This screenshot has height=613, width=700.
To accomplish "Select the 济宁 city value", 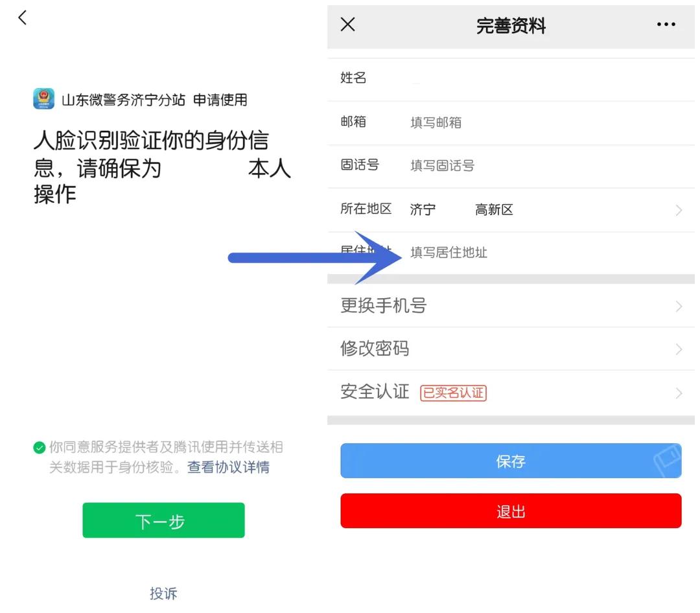I will point(423,209).
